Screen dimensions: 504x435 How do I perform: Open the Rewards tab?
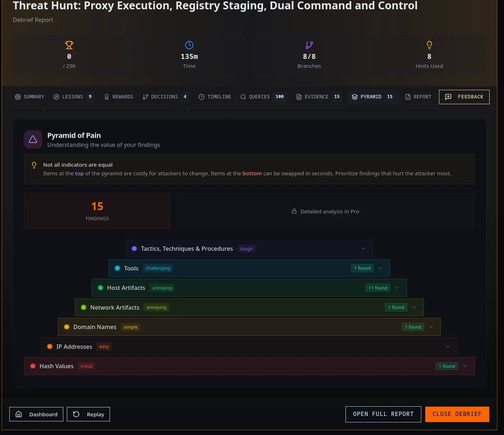click(119, 97)
